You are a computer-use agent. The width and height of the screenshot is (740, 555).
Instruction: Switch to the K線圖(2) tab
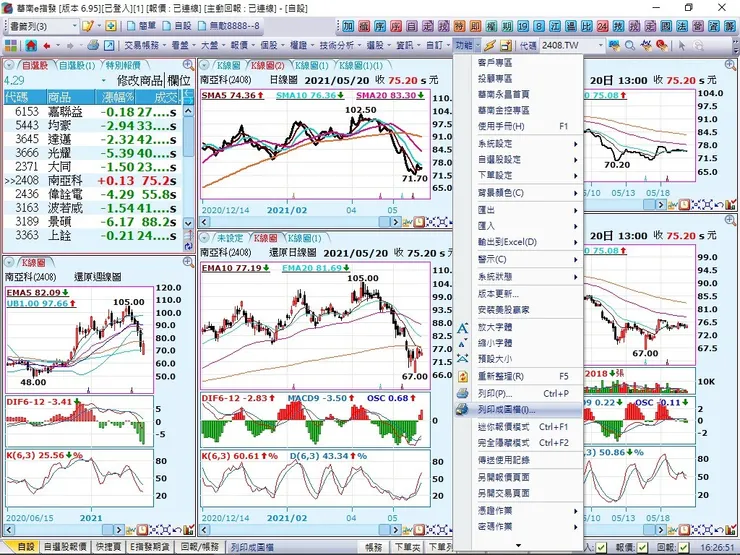coord(267,65)
